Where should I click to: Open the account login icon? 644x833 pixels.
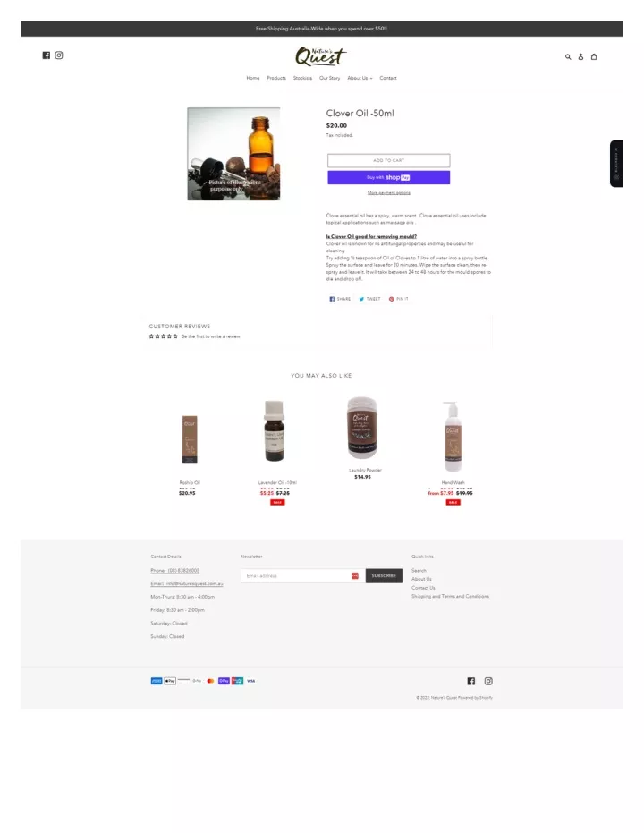pyautogui.click(x=580, y=57)
